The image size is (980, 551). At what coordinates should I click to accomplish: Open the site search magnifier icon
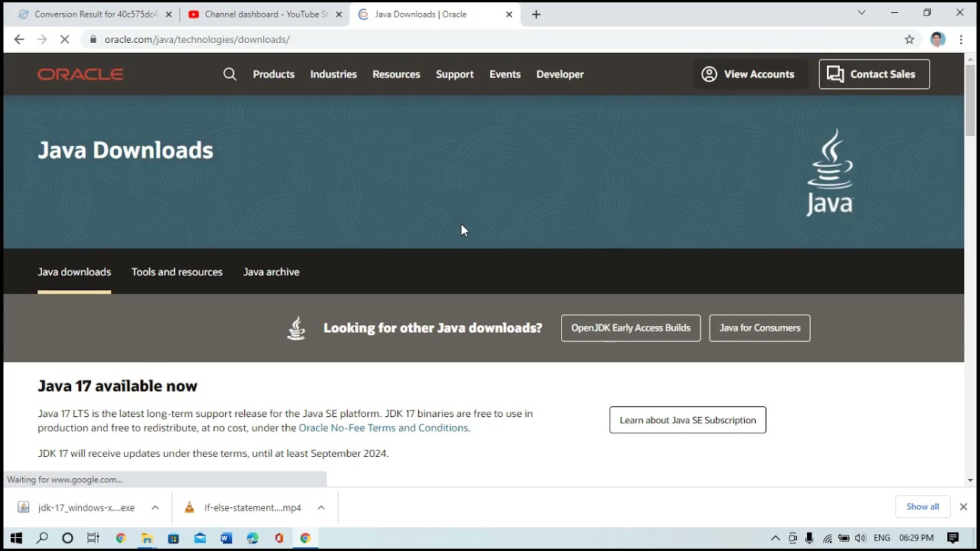point(230,74)
